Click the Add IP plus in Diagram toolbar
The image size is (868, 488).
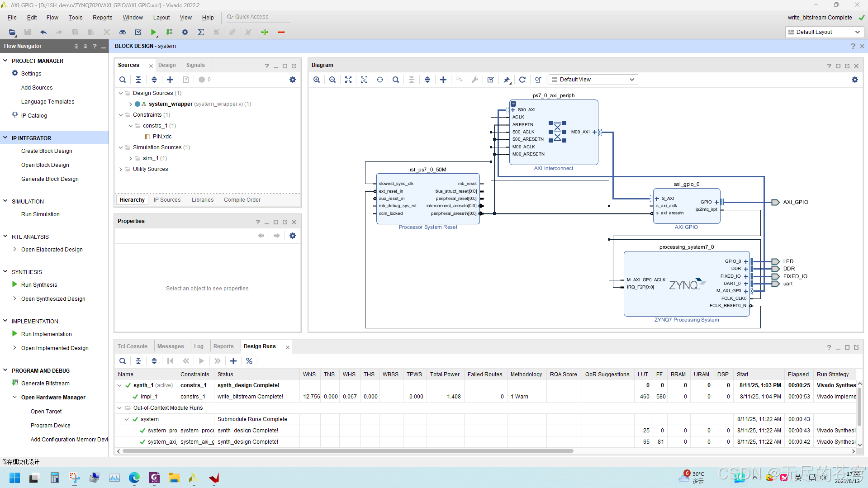pyautogui.click(x=443, y=80)
